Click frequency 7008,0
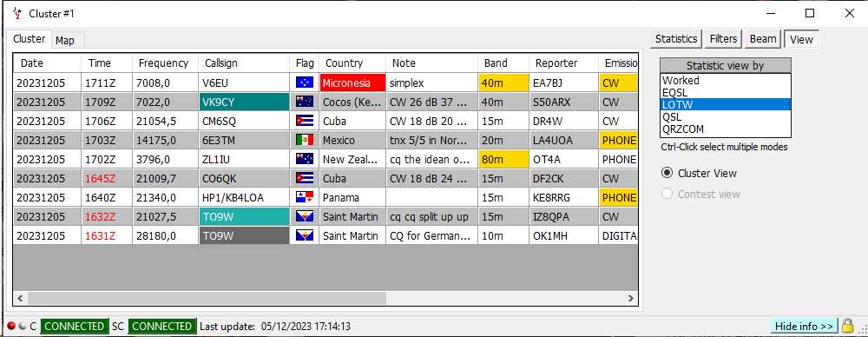 [165, 83]
